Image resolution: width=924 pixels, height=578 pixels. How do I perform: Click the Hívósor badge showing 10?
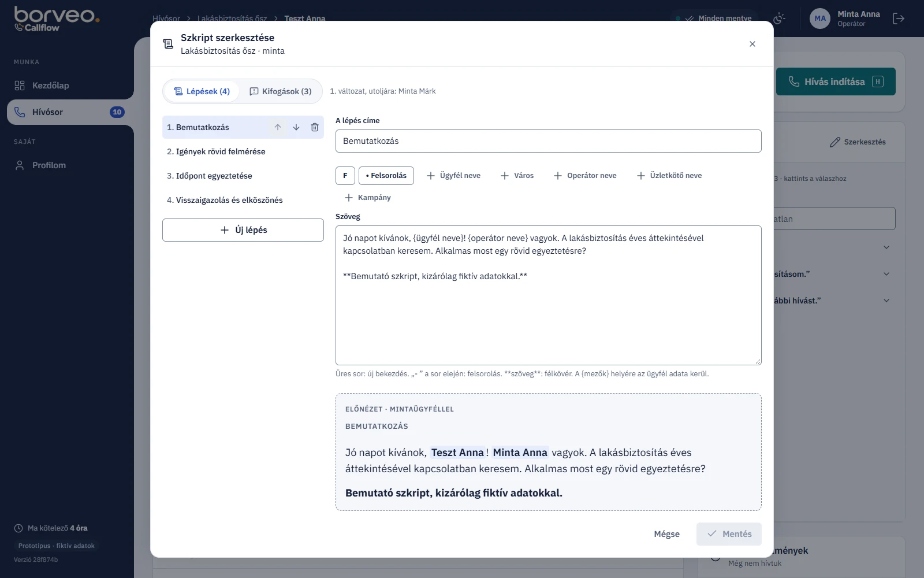point(117,112)
